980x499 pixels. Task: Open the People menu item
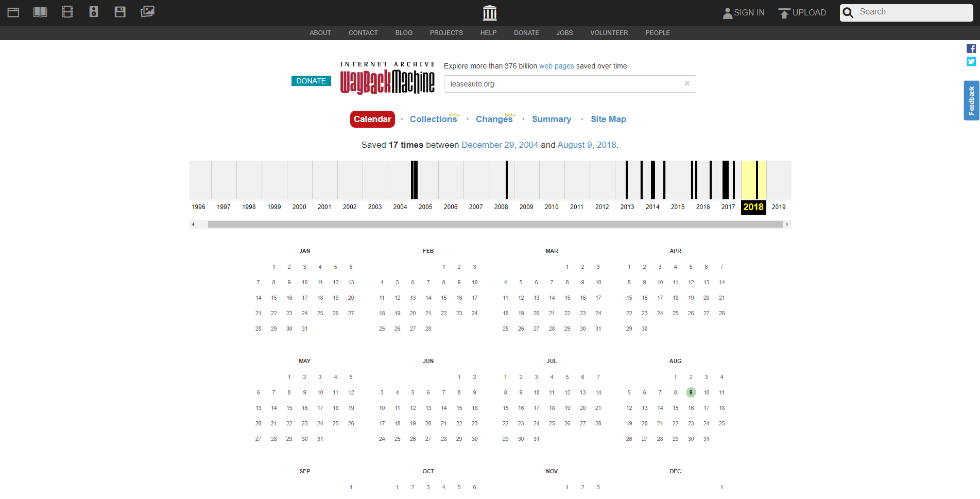pyautogui.click(x=658, y=33)
